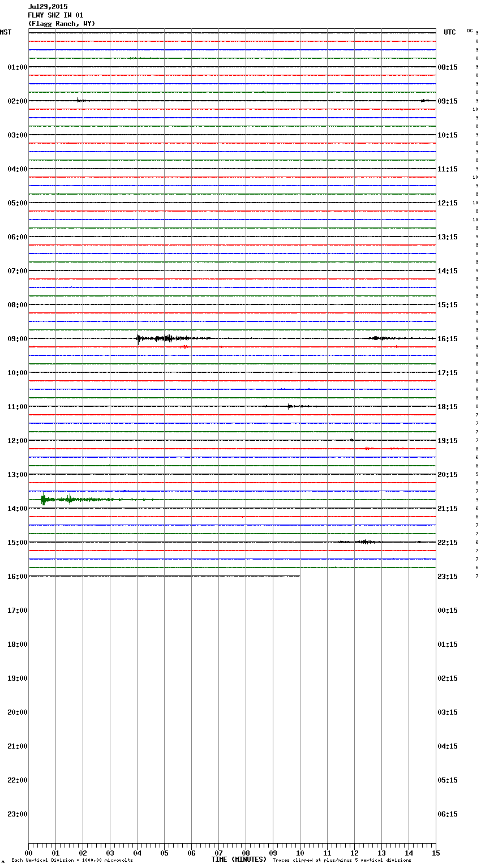Click the 12:15 UTC time label
Image resolution: width=481 pixels, height=868 pixels.
[x=448, y=203]
